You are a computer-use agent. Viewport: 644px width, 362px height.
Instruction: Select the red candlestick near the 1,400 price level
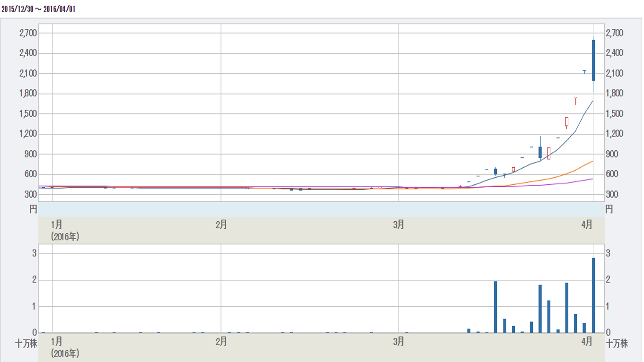566,122
